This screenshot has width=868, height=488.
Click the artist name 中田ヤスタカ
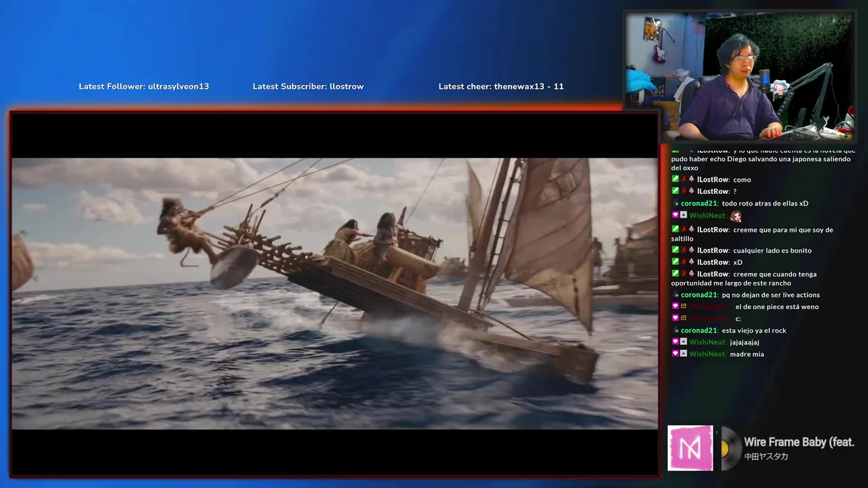point(766,457)
